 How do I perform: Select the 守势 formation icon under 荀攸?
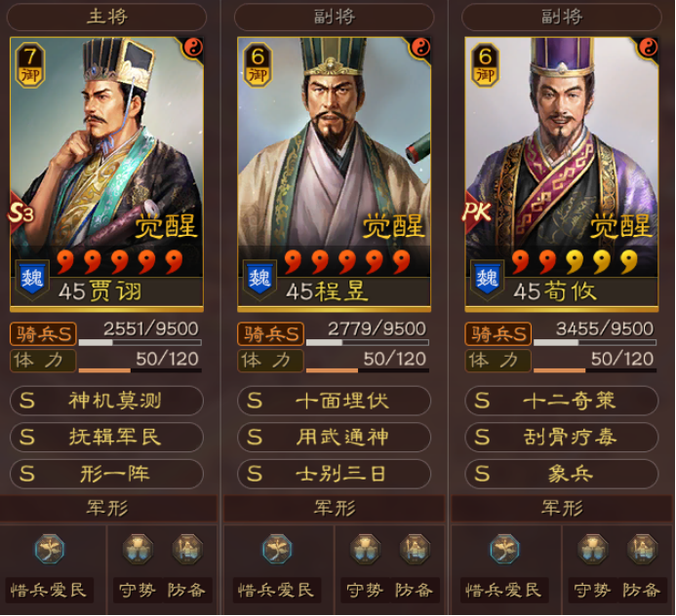tap(593, 549)
